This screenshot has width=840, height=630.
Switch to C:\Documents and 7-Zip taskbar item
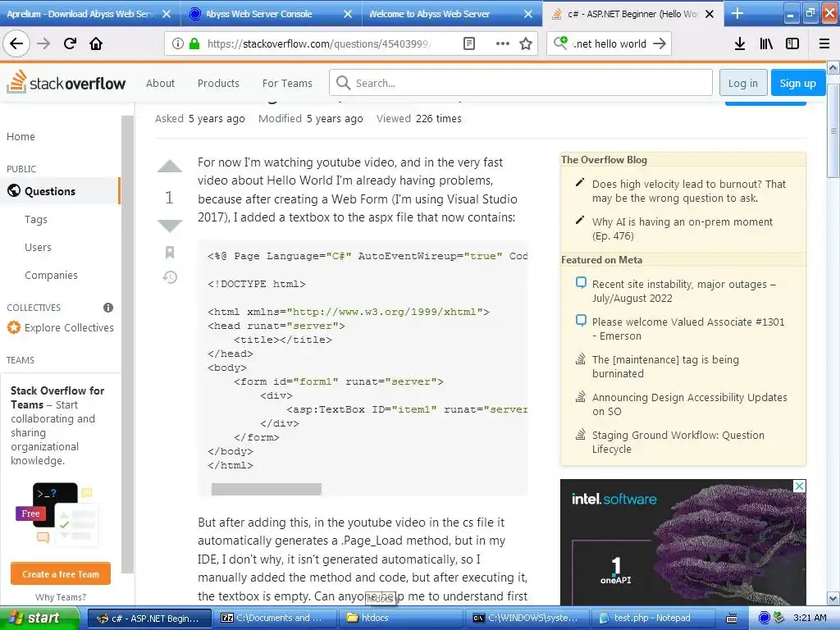[274, 618]
